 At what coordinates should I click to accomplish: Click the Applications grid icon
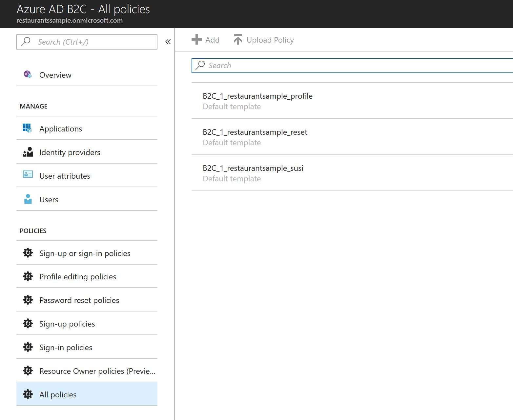pos(28,128)
